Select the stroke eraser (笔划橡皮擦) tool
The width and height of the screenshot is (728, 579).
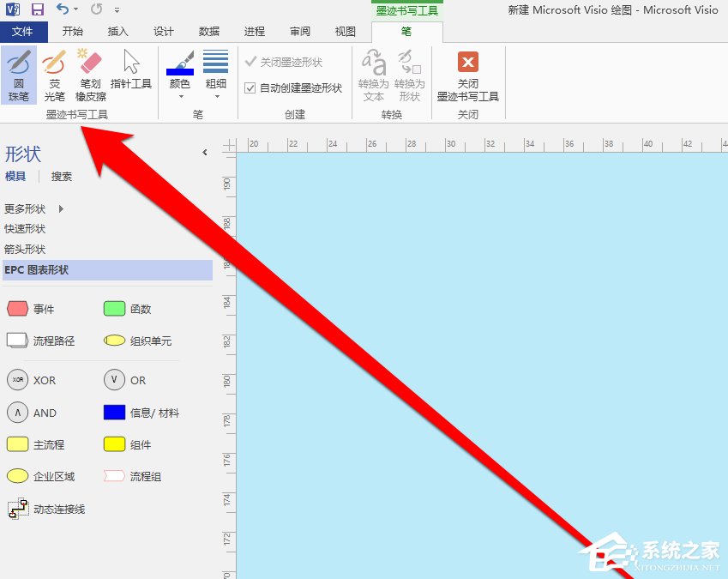click(x=90, y=73)
